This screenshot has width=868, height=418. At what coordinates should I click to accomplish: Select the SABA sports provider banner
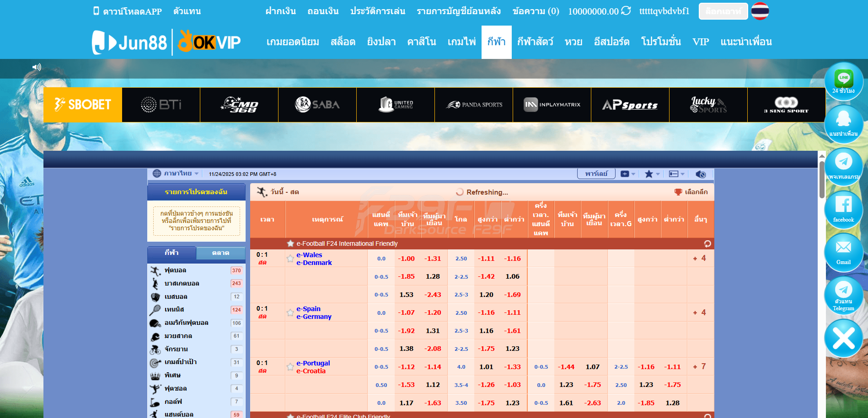point(317,105)
